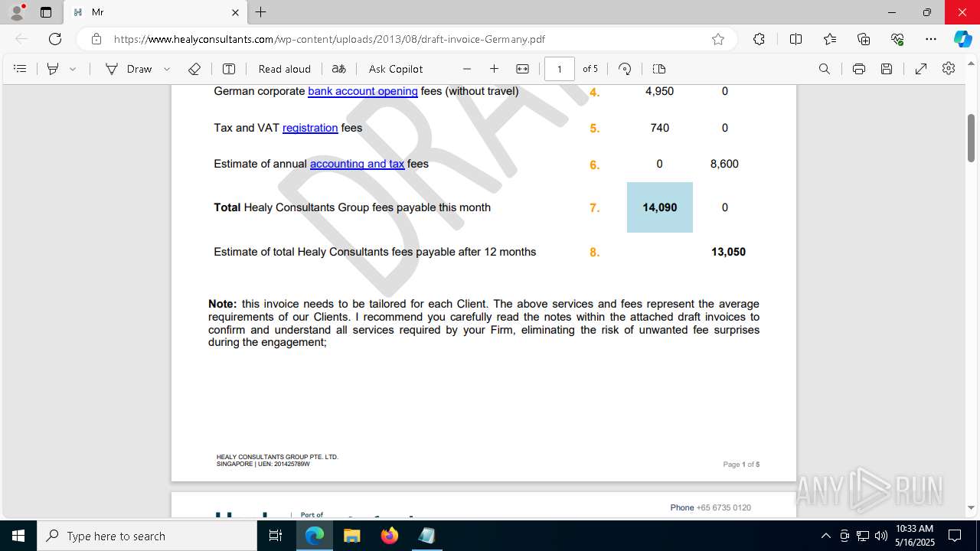Click the 'Page 1 of 5' footer
The height and width of the screenshot is (551, 980).
pyautogui.click(x=741, y=465)
